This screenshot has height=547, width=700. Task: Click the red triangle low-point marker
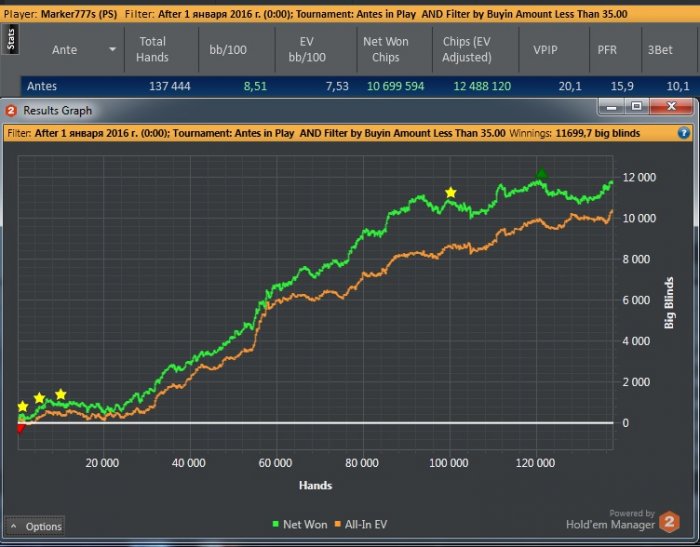[21, 428]
